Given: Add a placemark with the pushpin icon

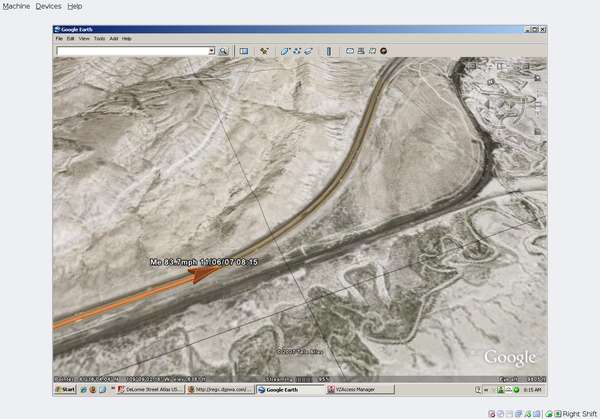Looking at the screenshot, I should pyautogui.click(x=264, y=51).
